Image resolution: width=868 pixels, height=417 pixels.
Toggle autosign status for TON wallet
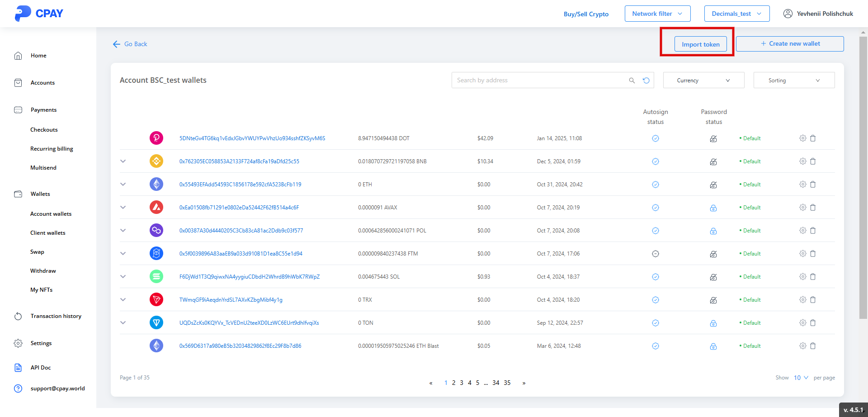pyautogui.click(x=655, y=323)
